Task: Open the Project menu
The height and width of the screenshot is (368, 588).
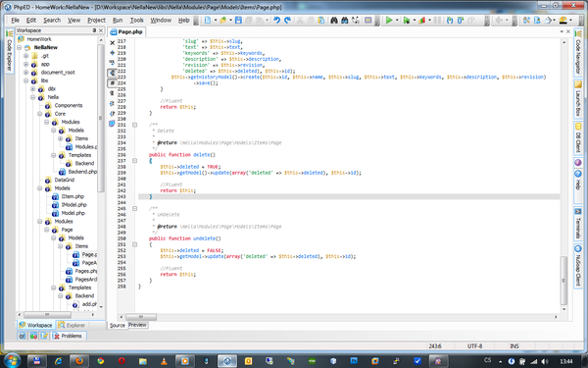Action: (x=96, y=21)
